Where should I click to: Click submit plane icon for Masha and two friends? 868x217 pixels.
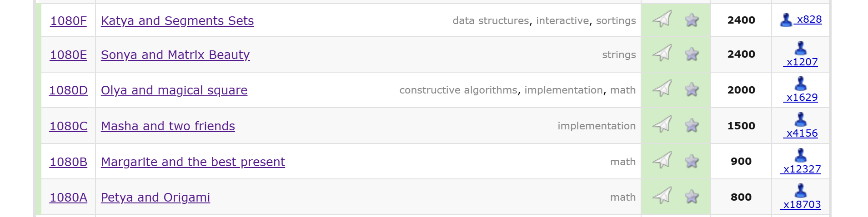[662, 125]
